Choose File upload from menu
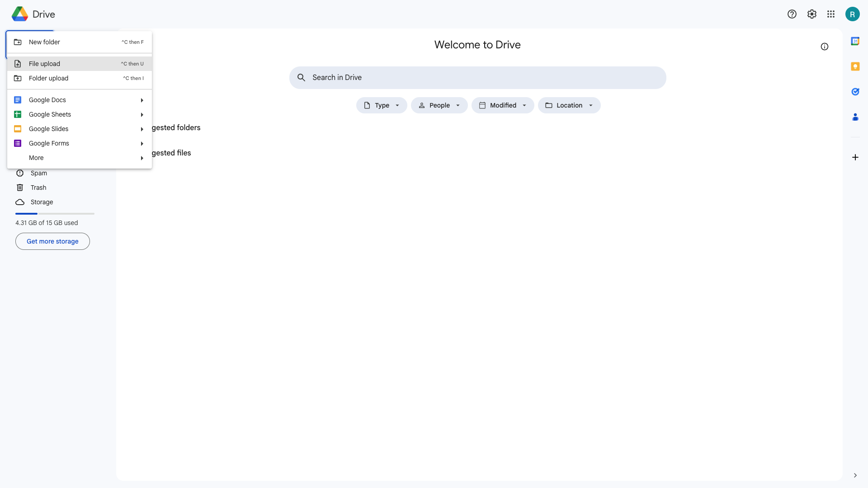 coord(80,64)
